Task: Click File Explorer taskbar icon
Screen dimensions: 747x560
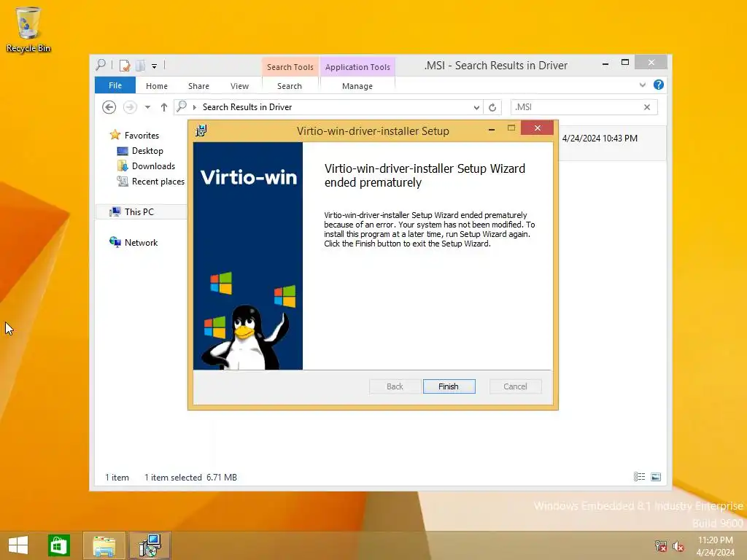Action: [x=104, y=545]
